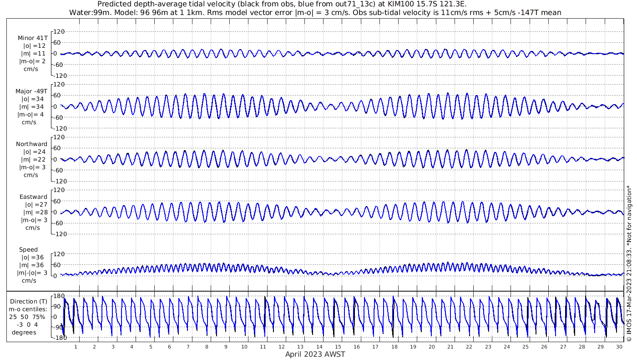This screenshot has height=364, width=637.
Task: Select day 30 on the date axis
Action: click(619, 347)
